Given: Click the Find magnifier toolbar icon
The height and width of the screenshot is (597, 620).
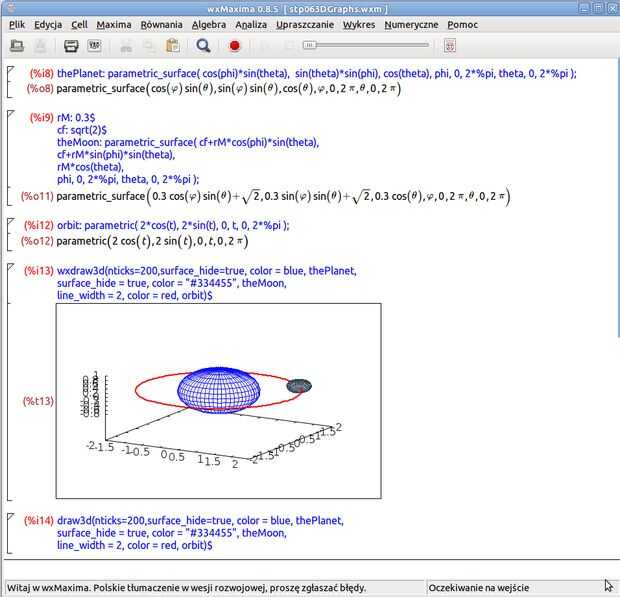Looking at the screenshot, I should tap(203, 46).
